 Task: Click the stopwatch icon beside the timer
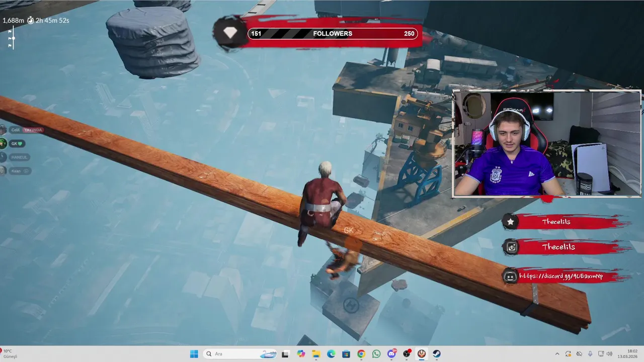[x=31, y=20]
